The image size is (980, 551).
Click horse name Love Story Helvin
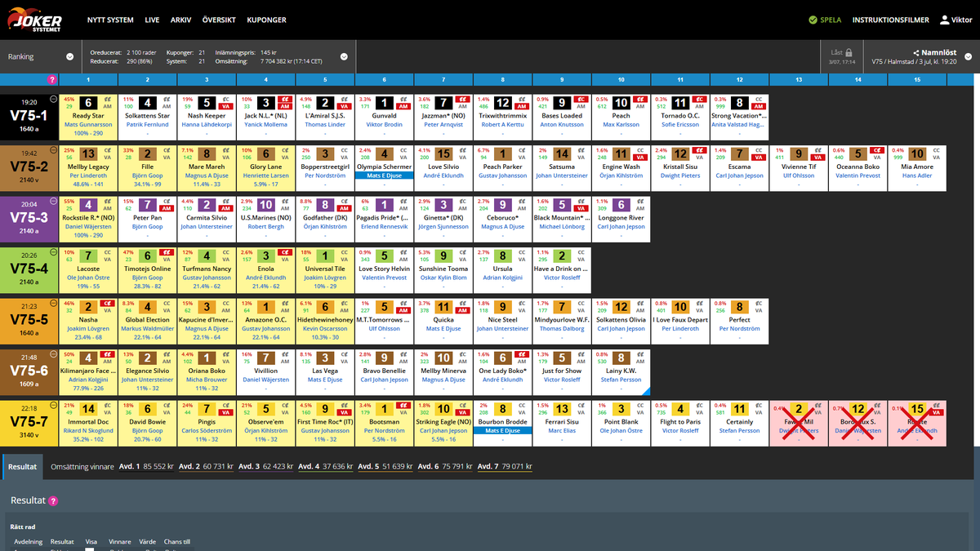click(385, 269)
